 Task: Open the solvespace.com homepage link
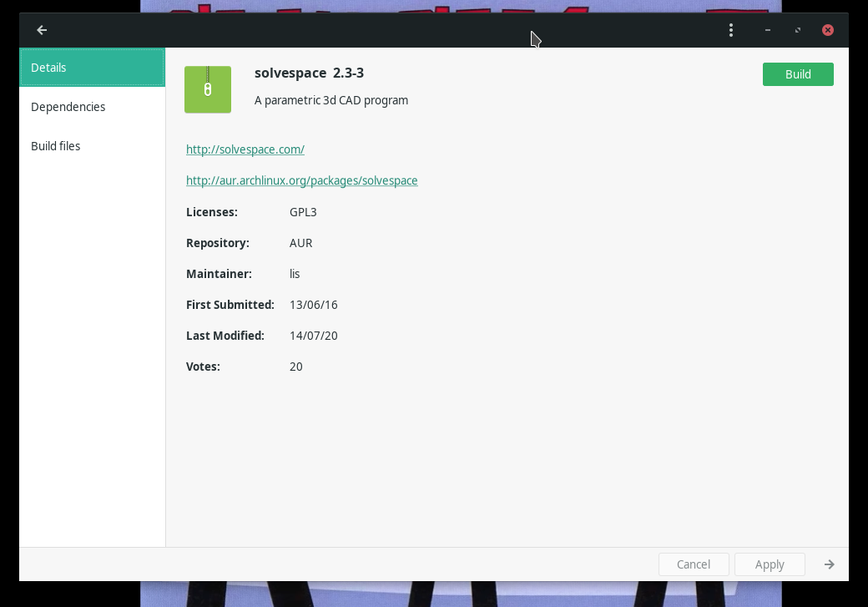pyautogui.click(x=245, y=149)
